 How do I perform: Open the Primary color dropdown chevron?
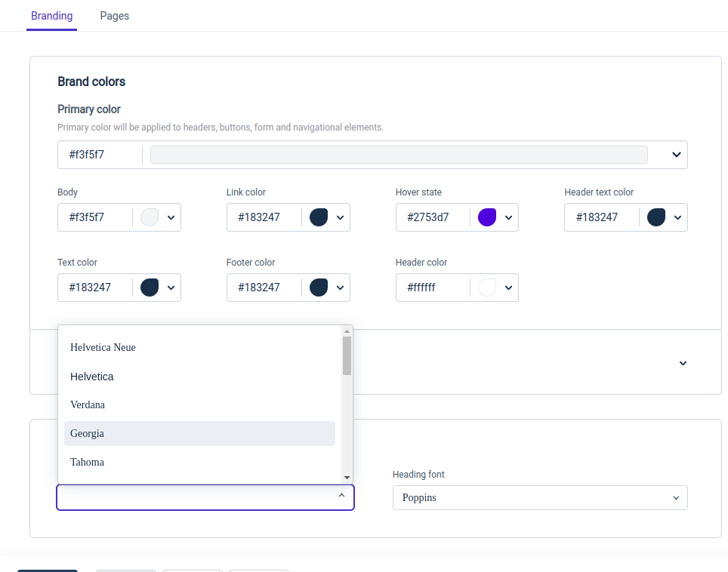click(676, 155)
